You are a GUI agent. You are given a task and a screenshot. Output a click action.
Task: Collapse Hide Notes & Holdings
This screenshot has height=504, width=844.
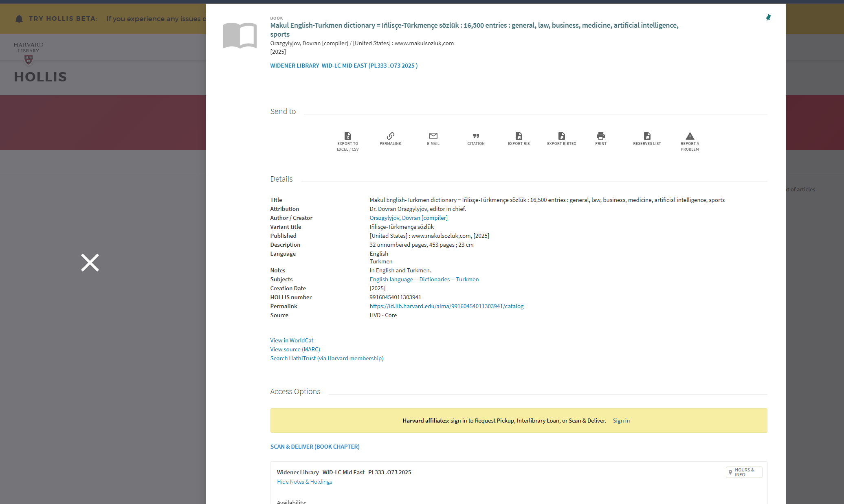[304, 482]
